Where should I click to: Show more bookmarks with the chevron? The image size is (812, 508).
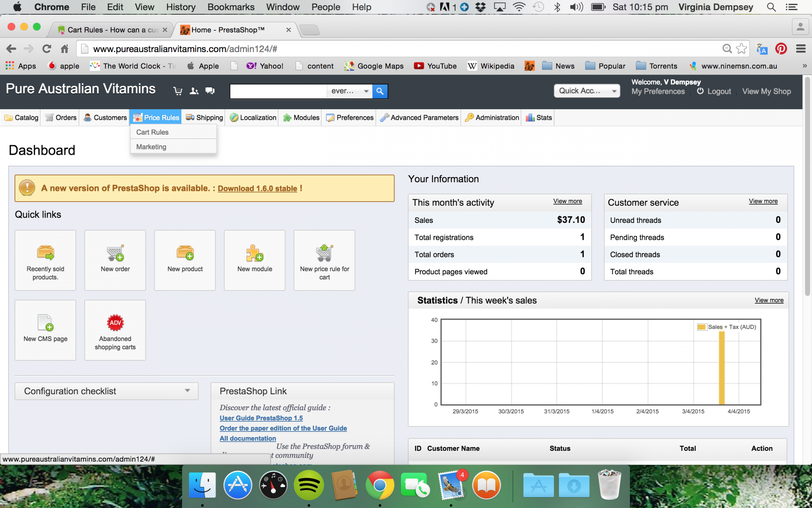805,66
